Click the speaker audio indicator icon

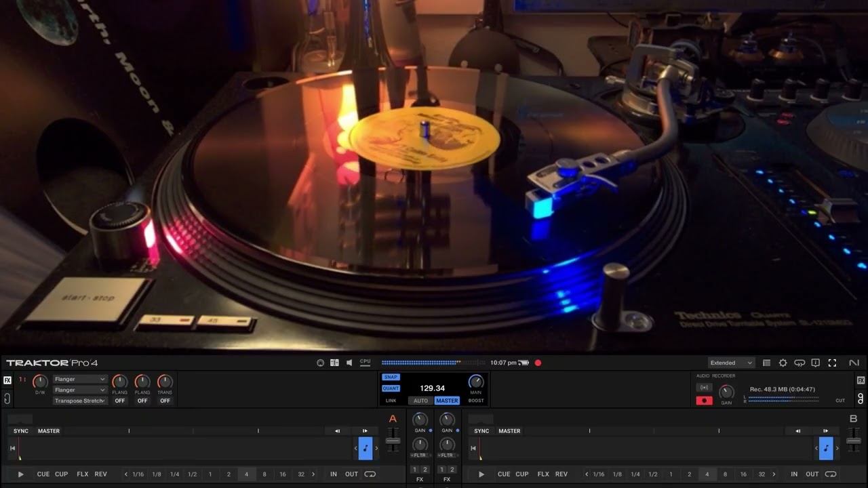(349, 363)
